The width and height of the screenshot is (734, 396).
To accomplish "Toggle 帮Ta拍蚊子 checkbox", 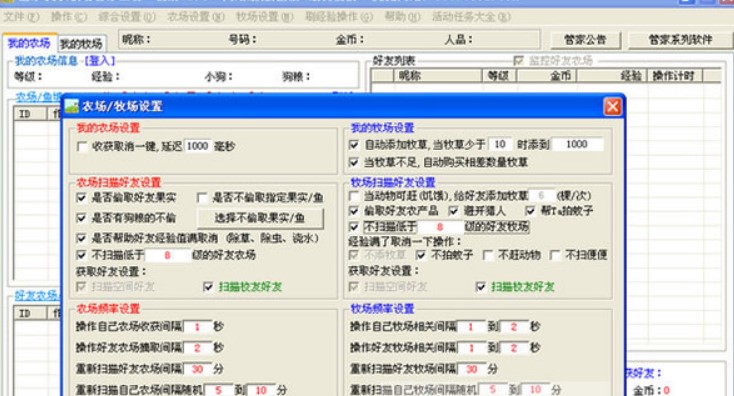I will point(530,211).
